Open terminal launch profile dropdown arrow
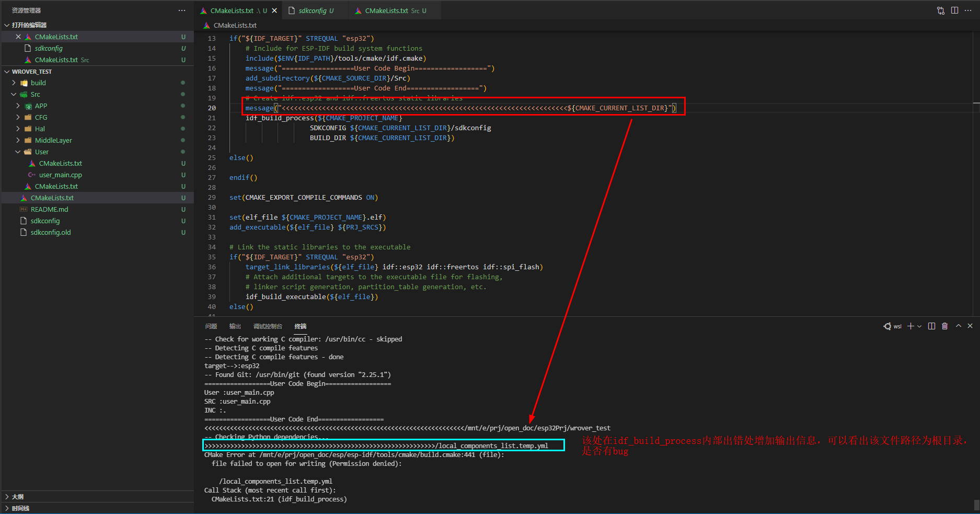This screenshot has height=514, width=980. 919,326
